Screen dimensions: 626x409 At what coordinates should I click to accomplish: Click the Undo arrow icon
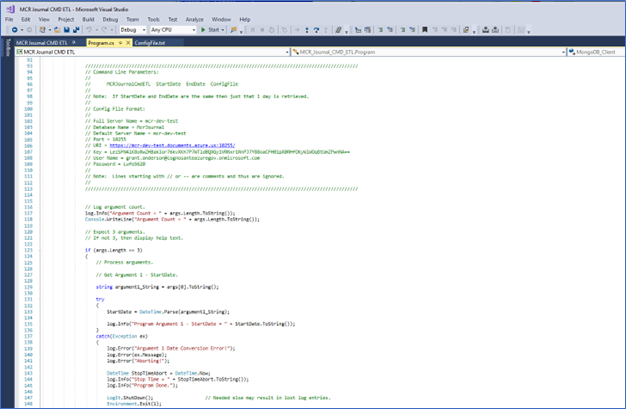pyautogui.click(x=89, y=31)
